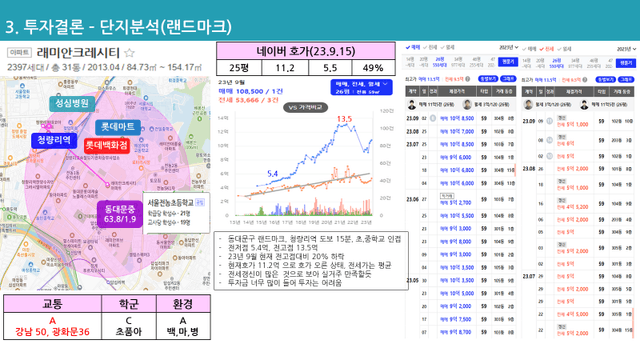Click the blue button beside the size tabs in the right panel
The width and height of the screenshot is (640, 360).
click(x=626, y=63)
